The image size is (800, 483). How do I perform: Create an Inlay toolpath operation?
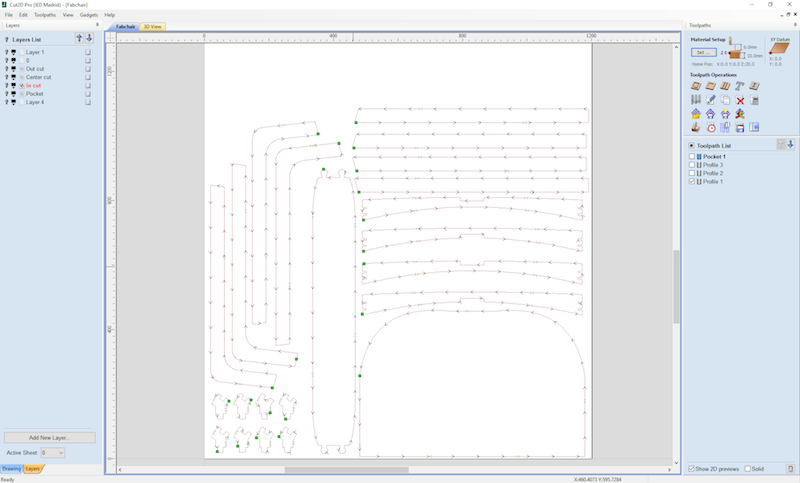pos(754,86)
